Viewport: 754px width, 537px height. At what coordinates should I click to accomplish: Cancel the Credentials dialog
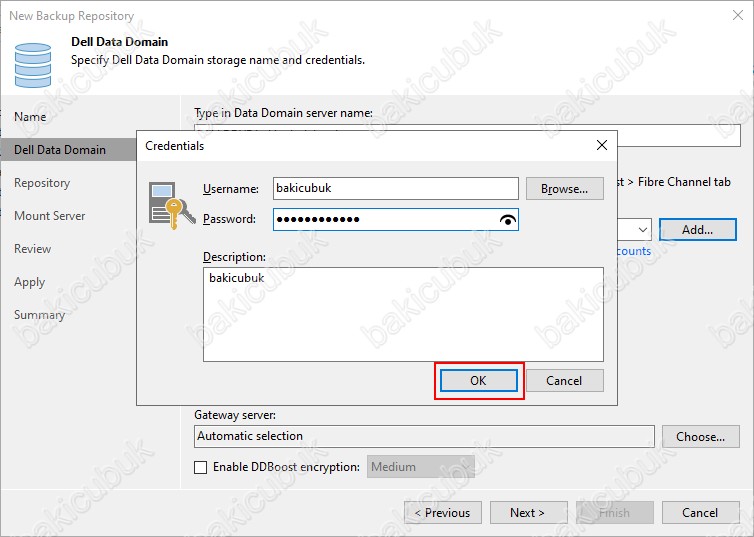565,381
